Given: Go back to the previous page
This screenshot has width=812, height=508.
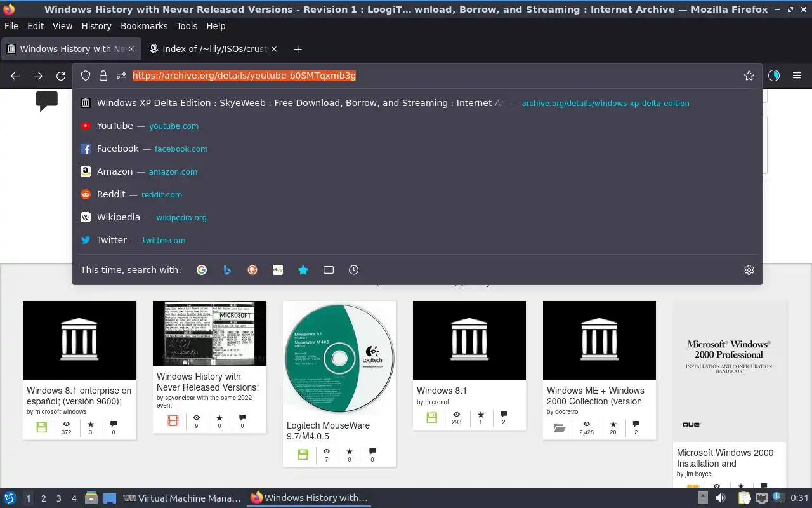Looking at the screenshot, I should (x=15, y=76).
